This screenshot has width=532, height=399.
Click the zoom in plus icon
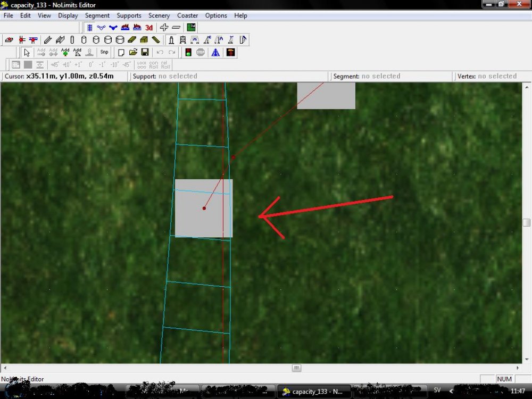164,27
